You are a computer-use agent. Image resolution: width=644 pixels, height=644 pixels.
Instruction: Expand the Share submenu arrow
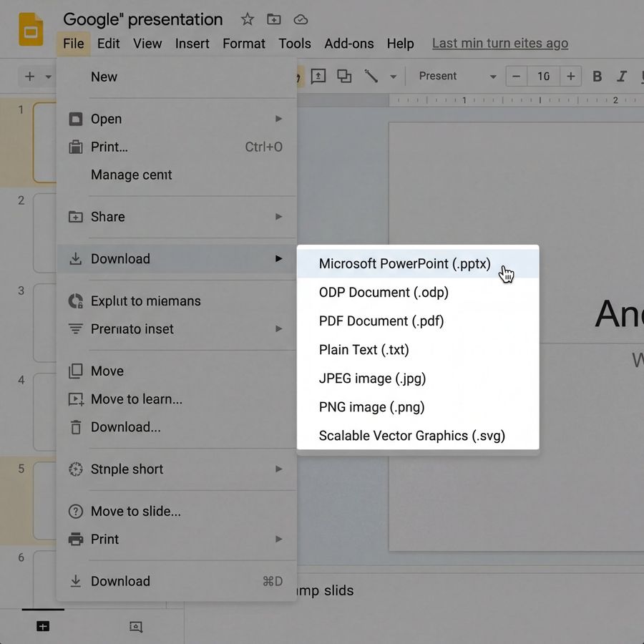tap(278, 217)
